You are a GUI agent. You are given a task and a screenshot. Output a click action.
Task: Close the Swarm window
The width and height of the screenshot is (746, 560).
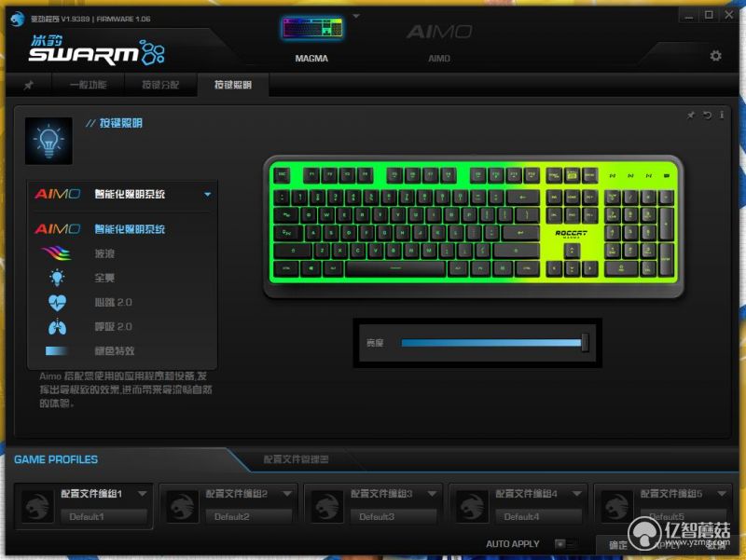(729, 15)
